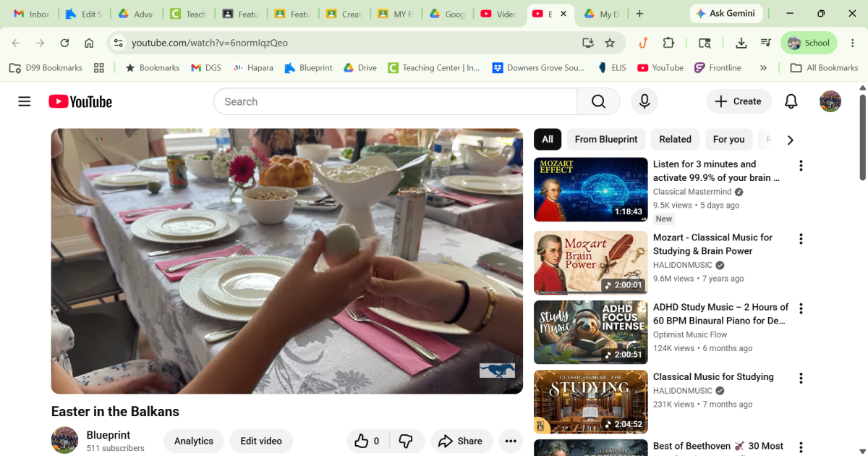
Task: Open the ADHD Focus Intense sloth thumbnail
Action: (590, 332)
